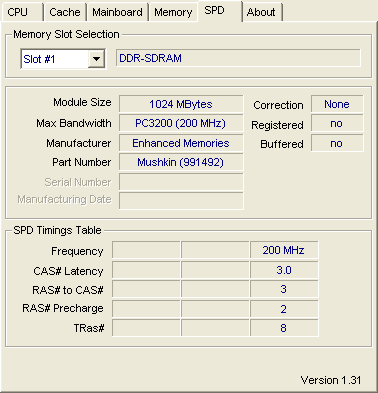The image size is (378, 393).
Task: Open the About tab
Action: pyautogui.click(x=262, y=12)
